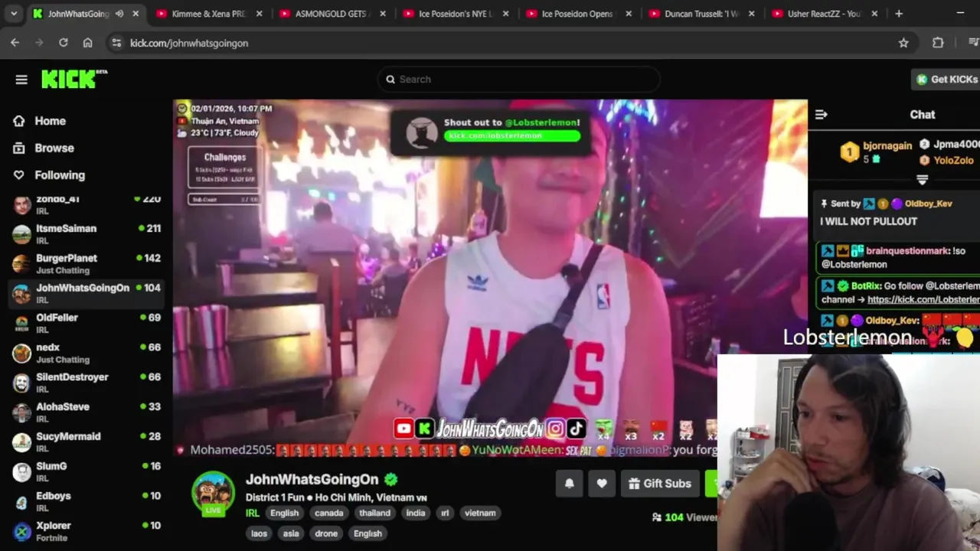Click the Gift Subs button
980x551 pixels.
660,484
